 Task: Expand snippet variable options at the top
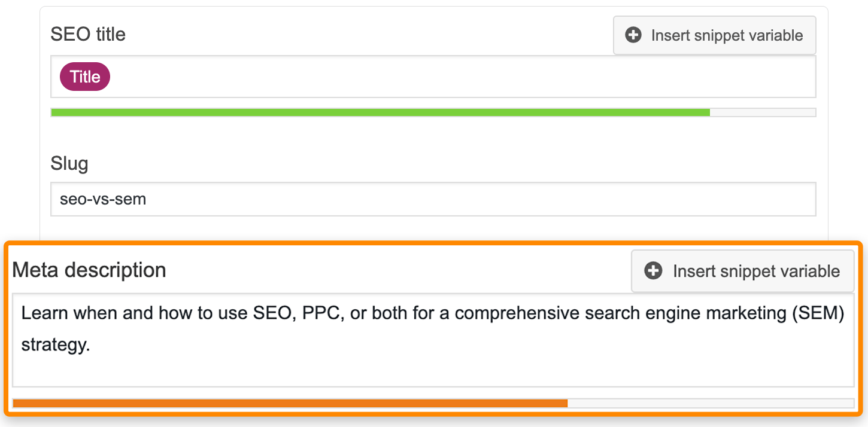(714, 35)
